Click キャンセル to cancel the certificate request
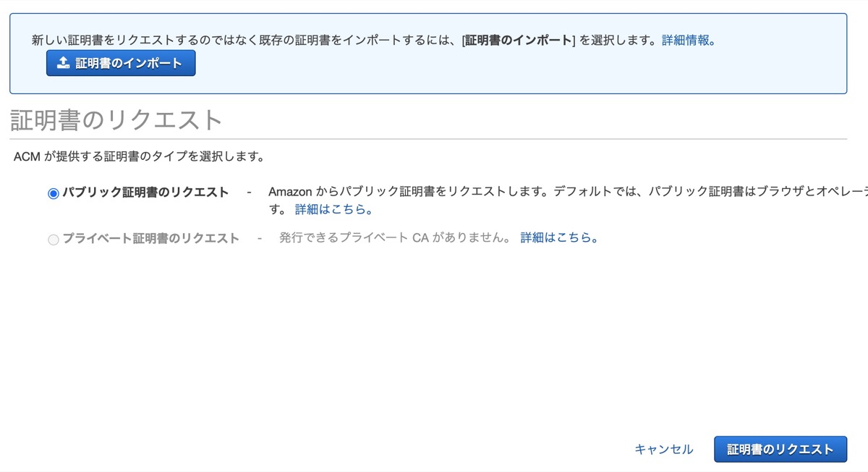This screenshot has width=868, height=472. point(663,449)
